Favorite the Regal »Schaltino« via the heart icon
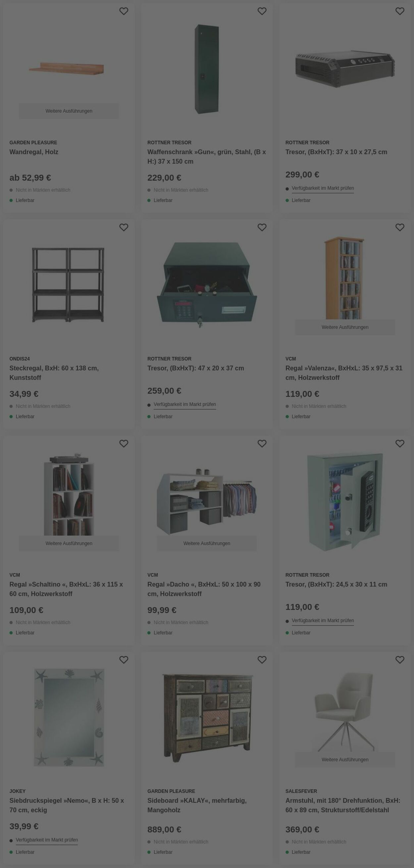The image size is (414, 868). 124,444
